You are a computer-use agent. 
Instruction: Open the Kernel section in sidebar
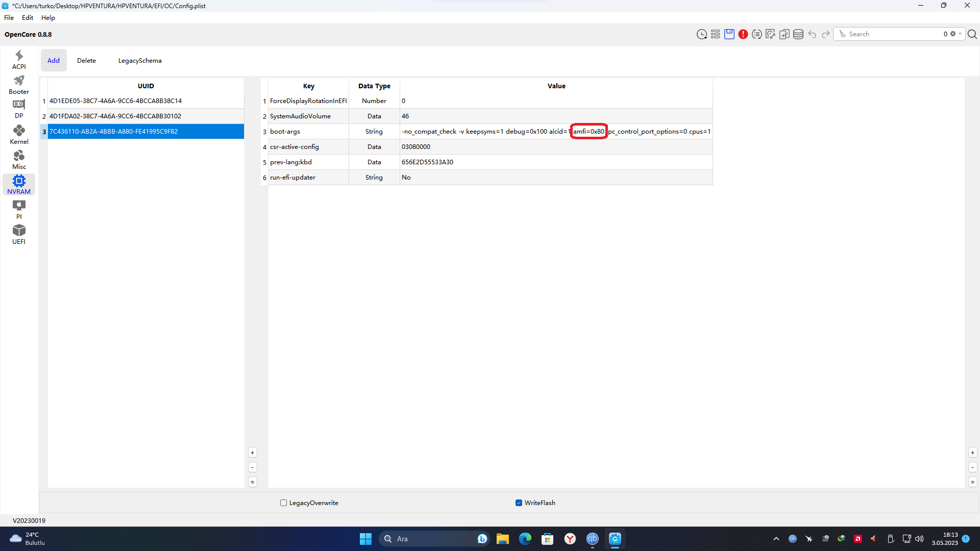[19, 135]
